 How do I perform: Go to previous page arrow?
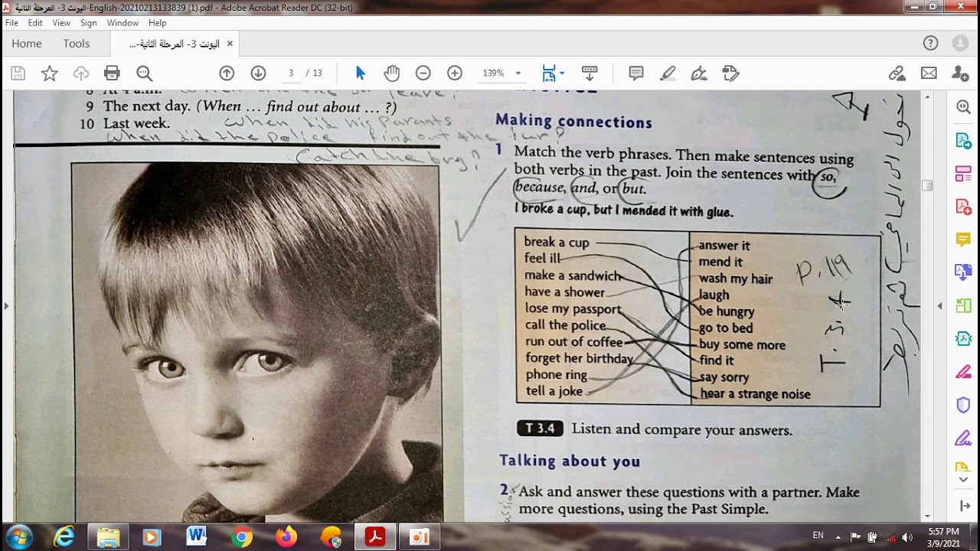click(x=227, y=73)
